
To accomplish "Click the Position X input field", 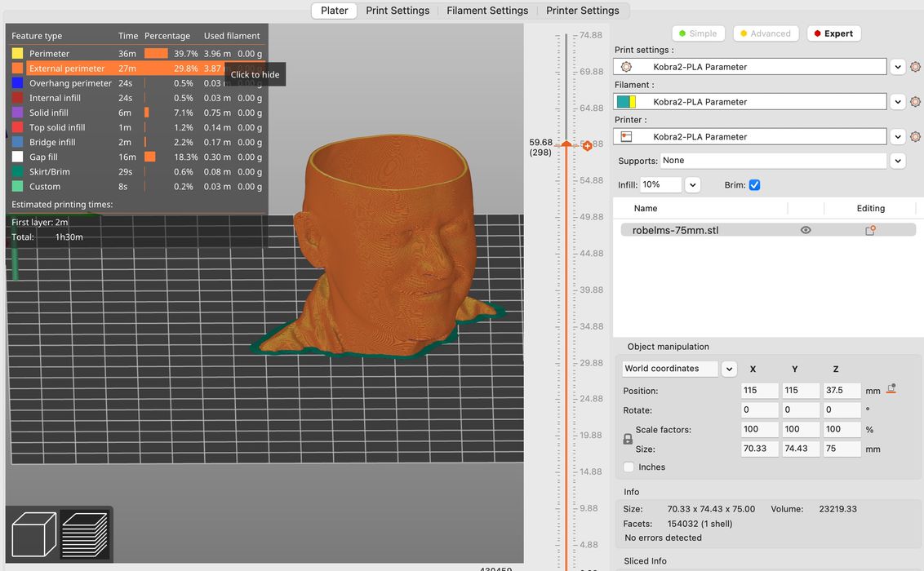I will (x=760, y=390).
